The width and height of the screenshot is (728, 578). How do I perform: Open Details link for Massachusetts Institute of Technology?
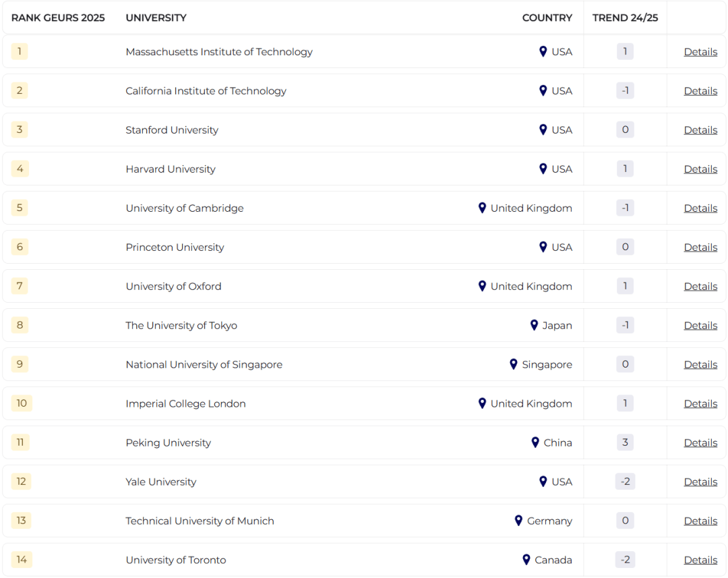coord(700,52)
